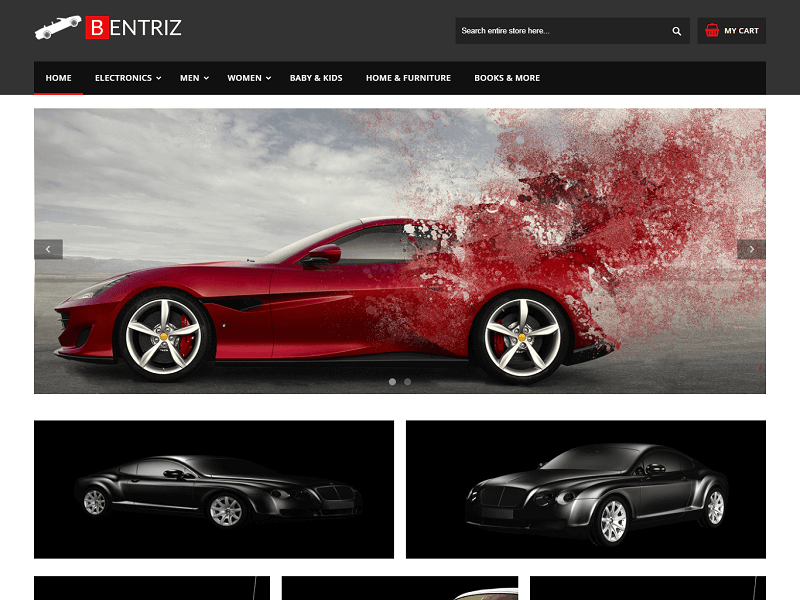The height and width of the screenshot is (600, 800).
Task: Click the Bentriz car logo
Action: (x=58, y=27)
